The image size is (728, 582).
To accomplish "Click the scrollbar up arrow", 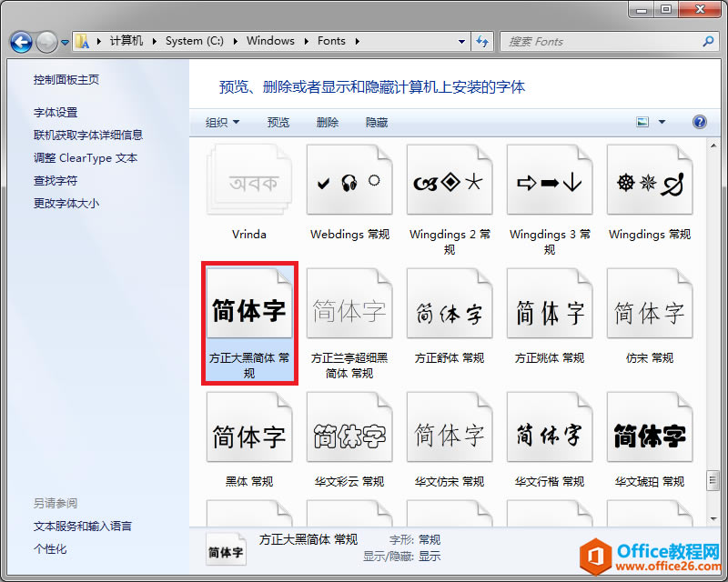I will point(713,145).
